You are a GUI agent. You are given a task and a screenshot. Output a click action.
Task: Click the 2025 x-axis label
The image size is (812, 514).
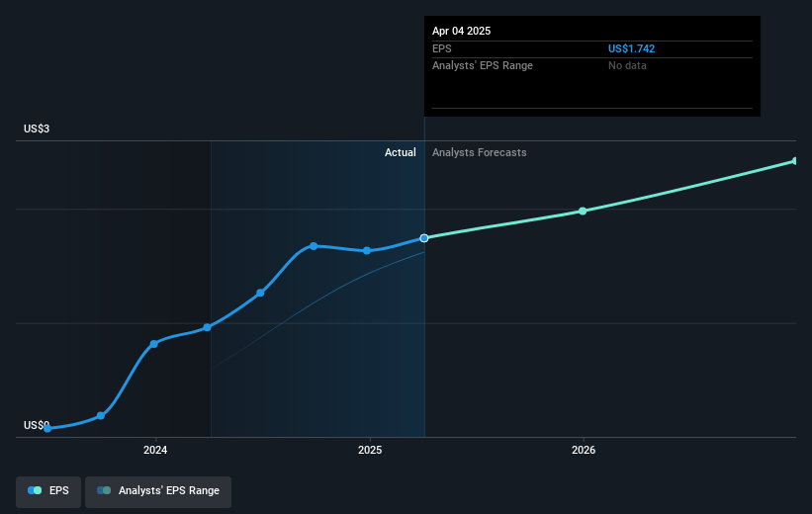[370, 451]
